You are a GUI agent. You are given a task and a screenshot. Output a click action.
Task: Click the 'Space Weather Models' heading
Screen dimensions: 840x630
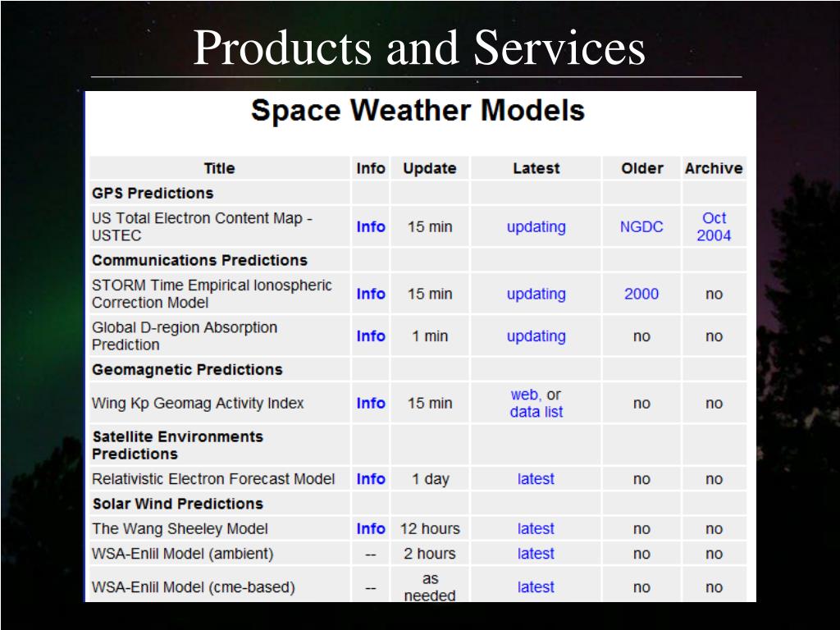coord(418,111)
